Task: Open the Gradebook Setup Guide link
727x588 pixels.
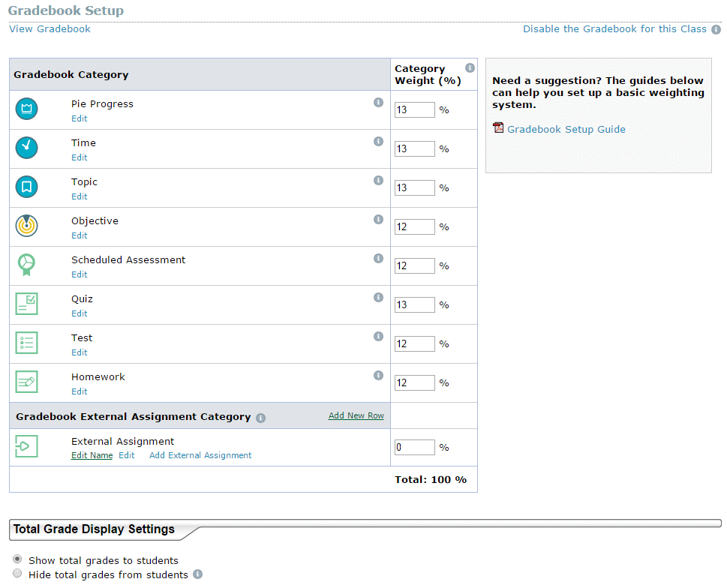Action: 566,129
